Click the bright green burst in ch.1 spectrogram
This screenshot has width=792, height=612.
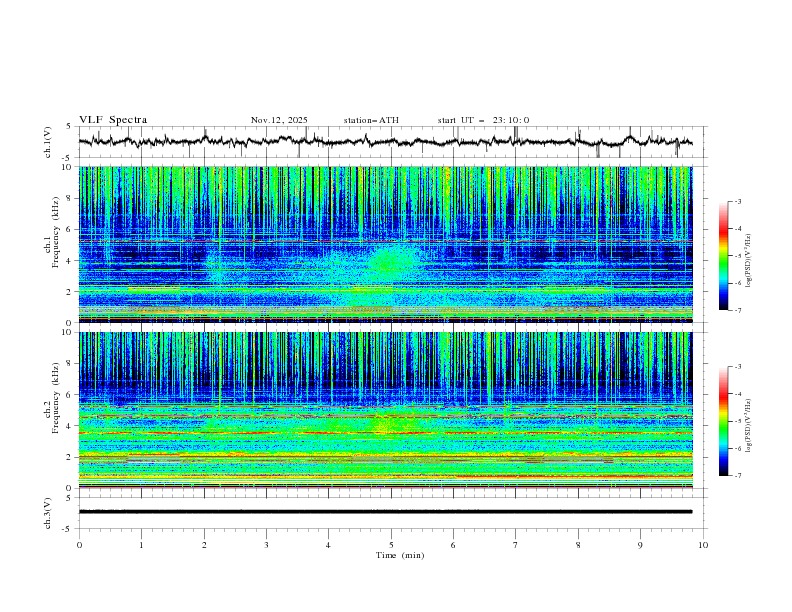[x=391, y=263]
